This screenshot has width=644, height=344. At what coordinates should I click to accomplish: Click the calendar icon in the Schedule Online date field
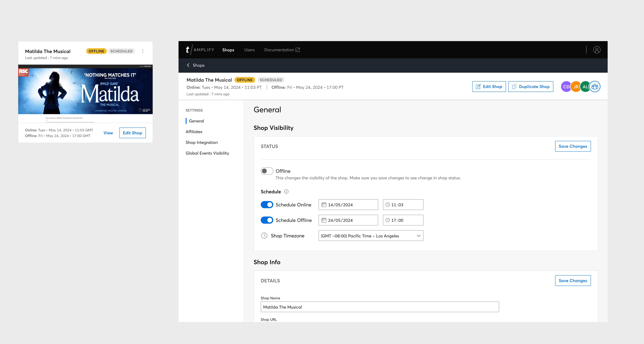tap(324, 205)
